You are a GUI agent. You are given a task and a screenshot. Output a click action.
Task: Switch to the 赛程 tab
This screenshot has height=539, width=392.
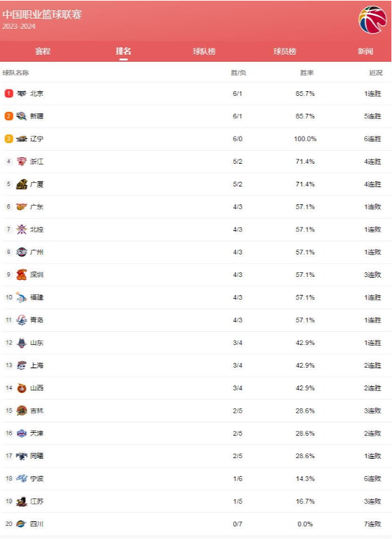[43, 51]
